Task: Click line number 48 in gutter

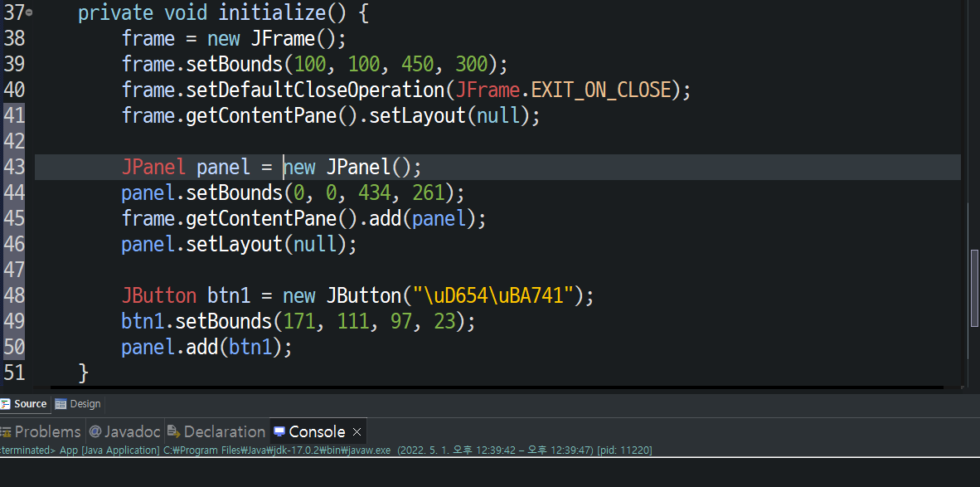Action: click(14, 295)
